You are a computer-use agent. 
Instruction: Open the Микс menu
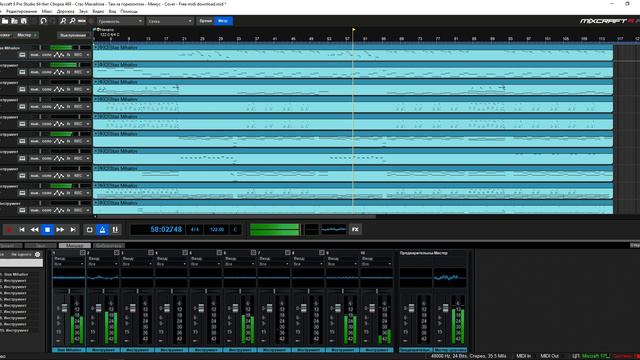(47, 11)
